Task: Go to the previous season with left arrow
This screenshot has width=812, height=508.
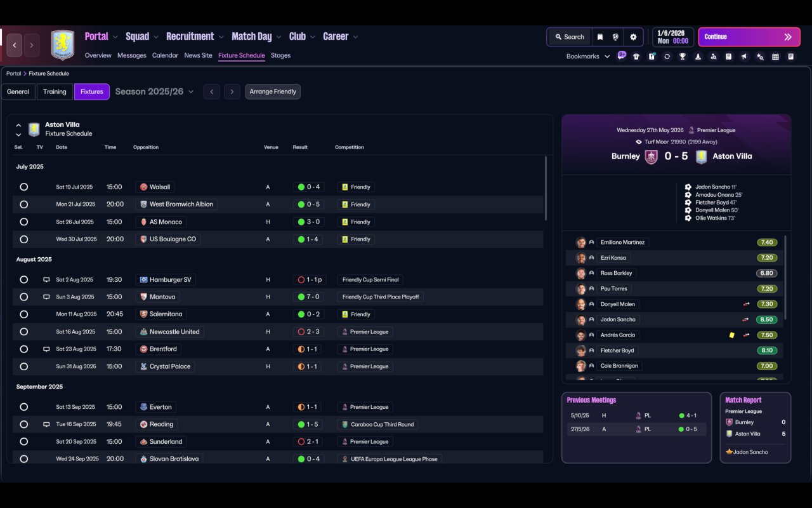Action: pyautogui.click(x=212, y=92)
